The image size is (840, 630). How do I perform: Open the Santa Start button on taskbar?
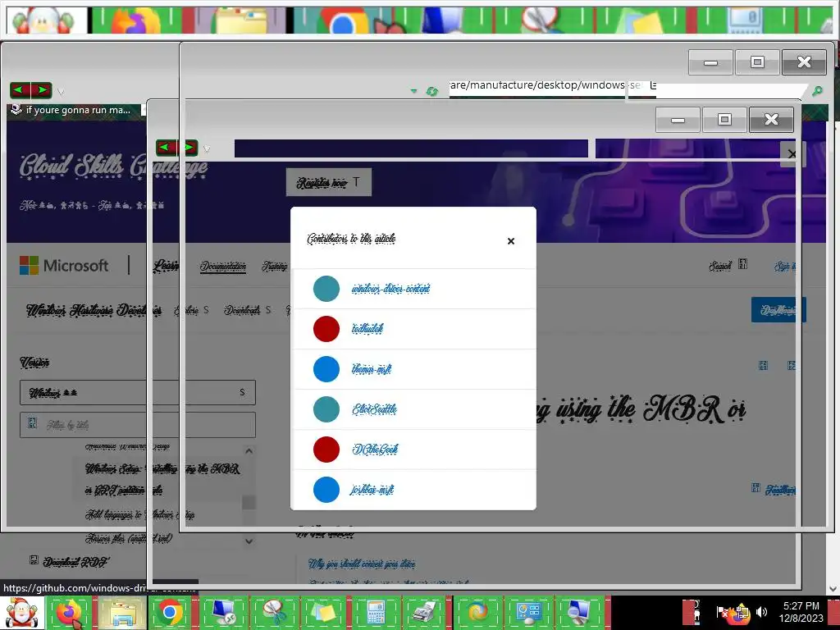tap(21, 613)
